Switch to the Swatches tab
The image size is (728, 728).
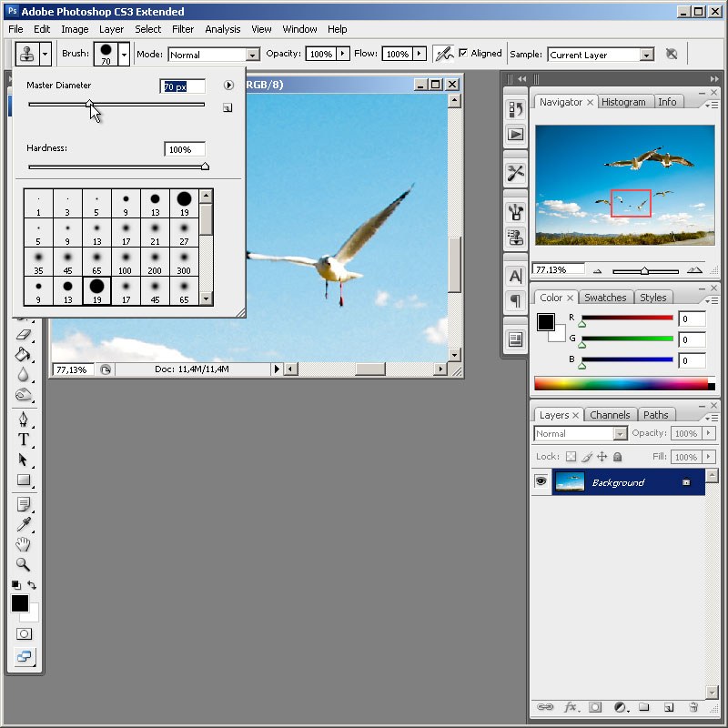[x=605, y=298]
